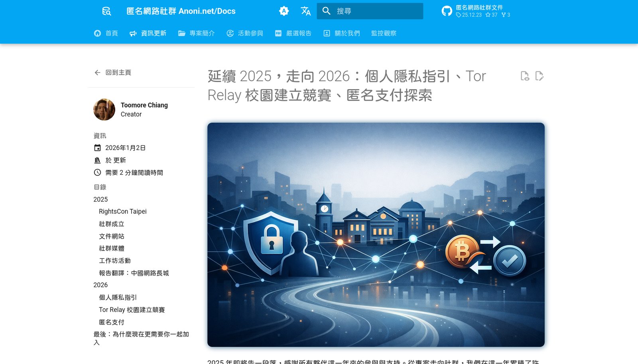Open the 監控觀察 tab
This screenshot has height=364, width=638.
pyautogui.click(x=384, y=33)
